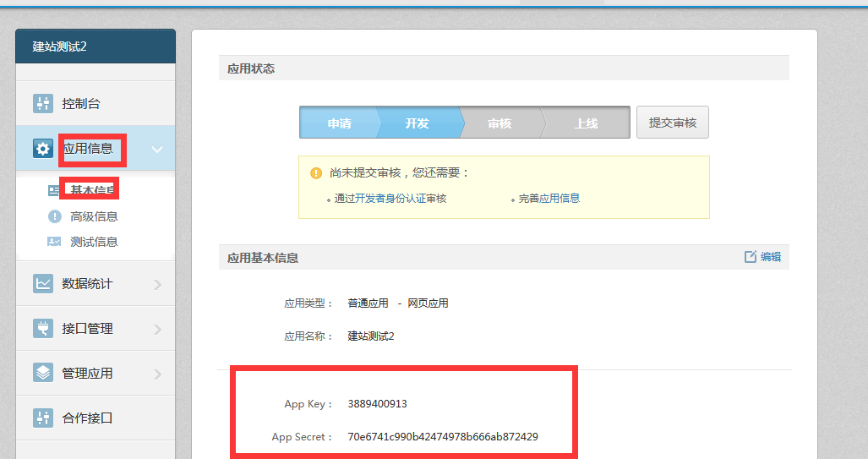868x459 pixels.
Task: Open 高级信息 submenu item
Action: coord(94,216)
